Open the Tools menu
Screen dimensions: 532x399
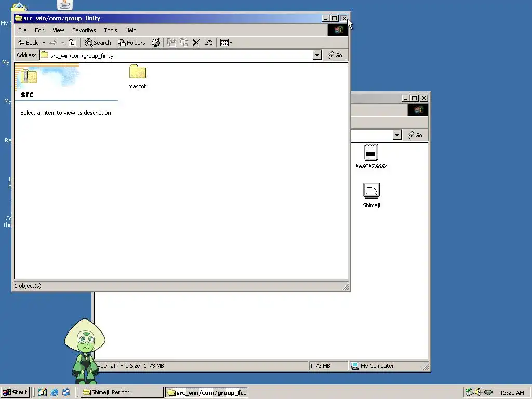click(x=110, y=30)
